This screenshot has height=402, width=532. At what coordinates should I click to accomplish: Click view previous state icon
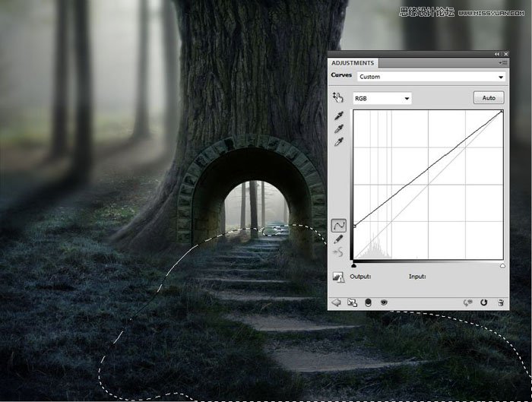[x=468, y=302]
